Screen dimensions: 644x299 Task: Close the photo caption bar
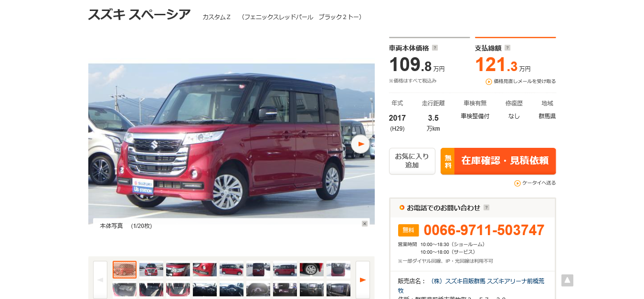pyautogui.click(x=365, y=224)
